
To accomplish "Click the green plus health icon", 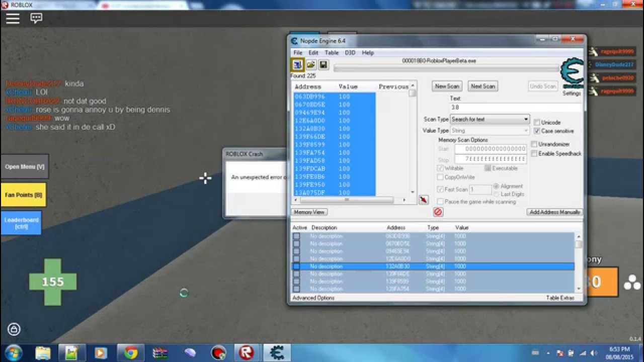I will pyautogui.click(x=53, y=282).
